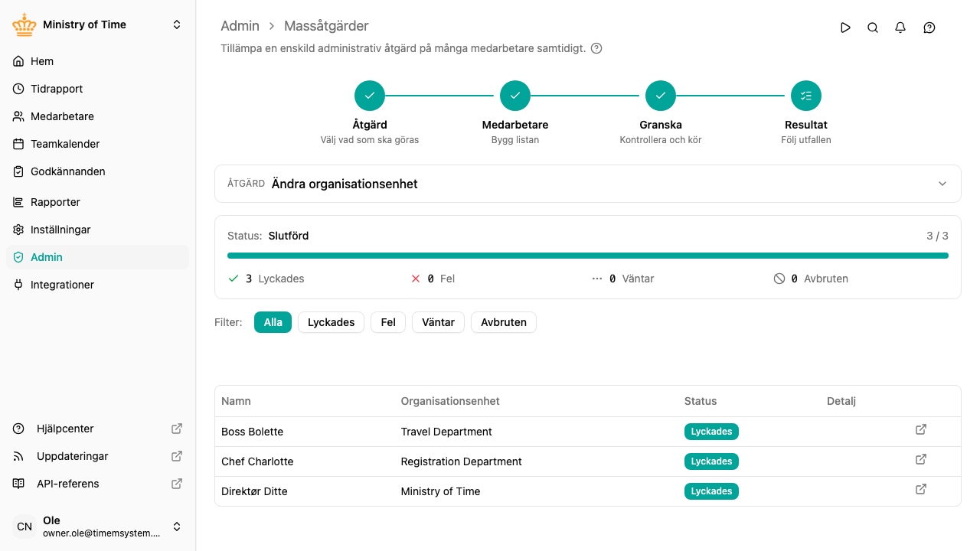Open Chef Charlotte's record via external icon
Viewport: 980px width, 551px height.
coord(921,459)
